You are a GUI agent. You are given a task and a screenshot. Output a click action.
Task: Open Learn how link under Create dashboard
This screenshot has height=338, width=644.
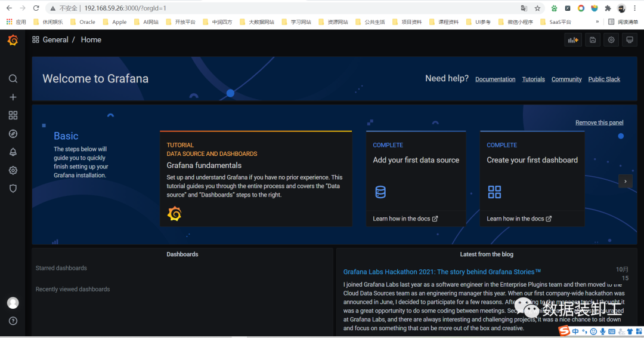(519, 219)
